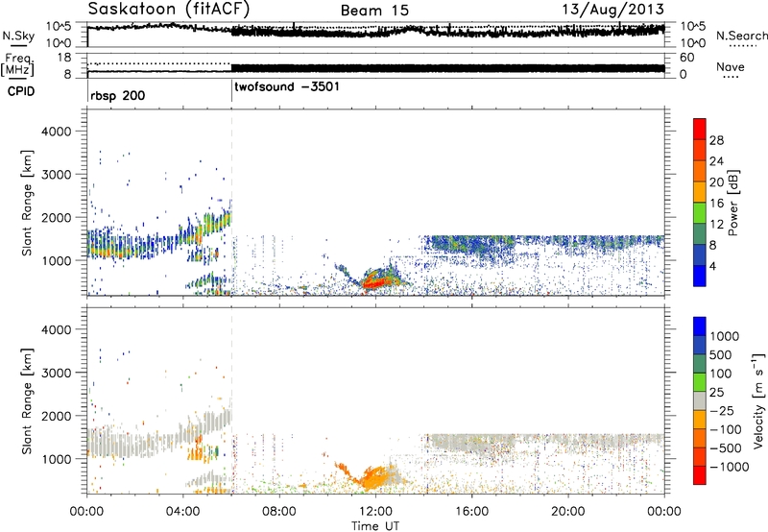Click the "18" frequency tick label
The image size is (768, 532).
tap(64, 58)
